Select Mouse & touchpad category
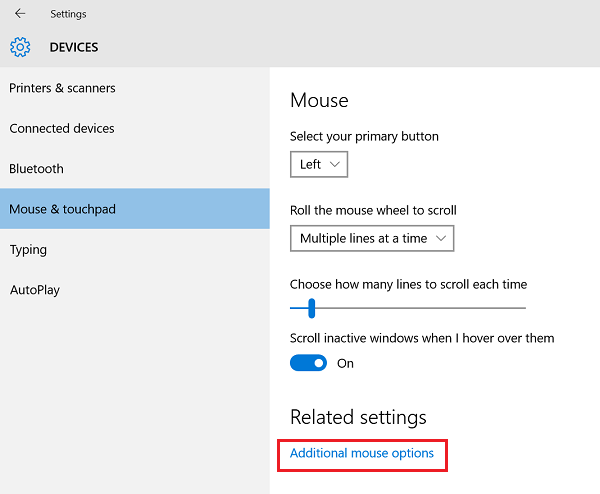The width and height of the screenshot is (600, 494). [x=135, y=209]
